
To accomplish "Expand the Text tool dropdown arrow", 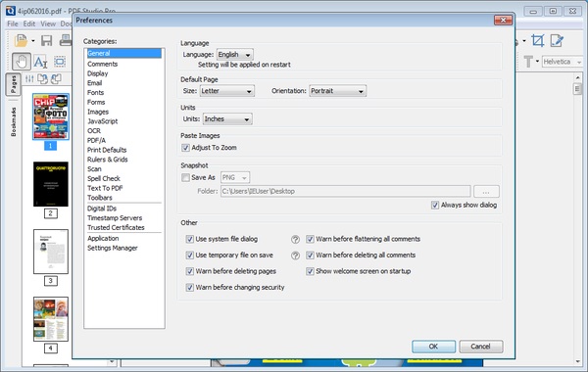I will [537, 61].
